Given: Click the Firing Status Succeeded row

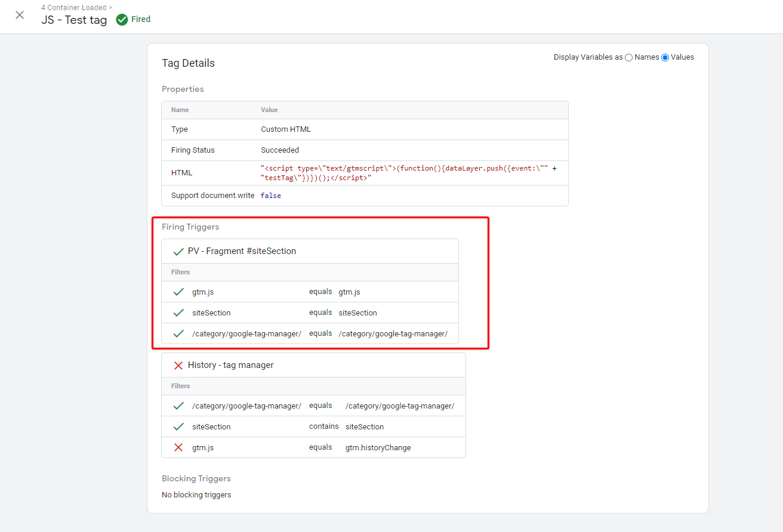Looking at the screenshot, I should tap(280, 150).
